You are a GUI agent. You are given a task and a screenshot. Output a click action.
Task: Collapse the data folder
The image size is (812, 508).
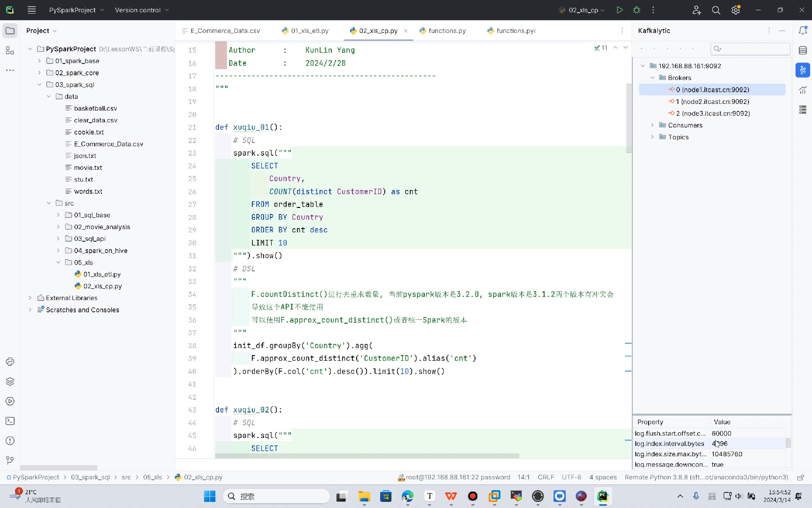49,96
